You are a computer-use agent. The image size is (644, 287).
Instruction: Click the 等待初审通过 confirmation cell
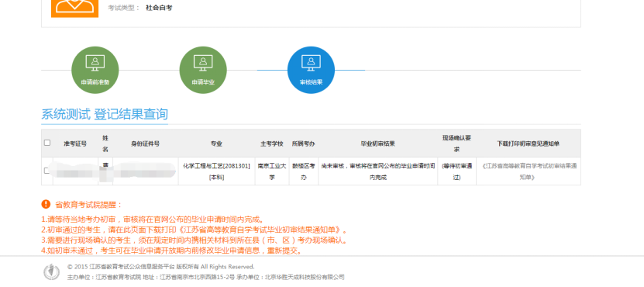[x=456, y=171]
